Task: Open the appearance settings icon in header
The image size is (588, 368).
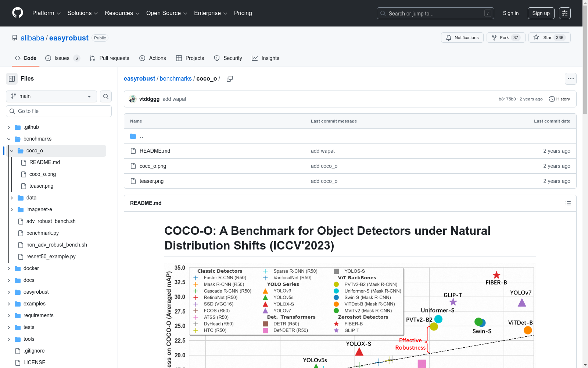Action: [x=565, y=13]
